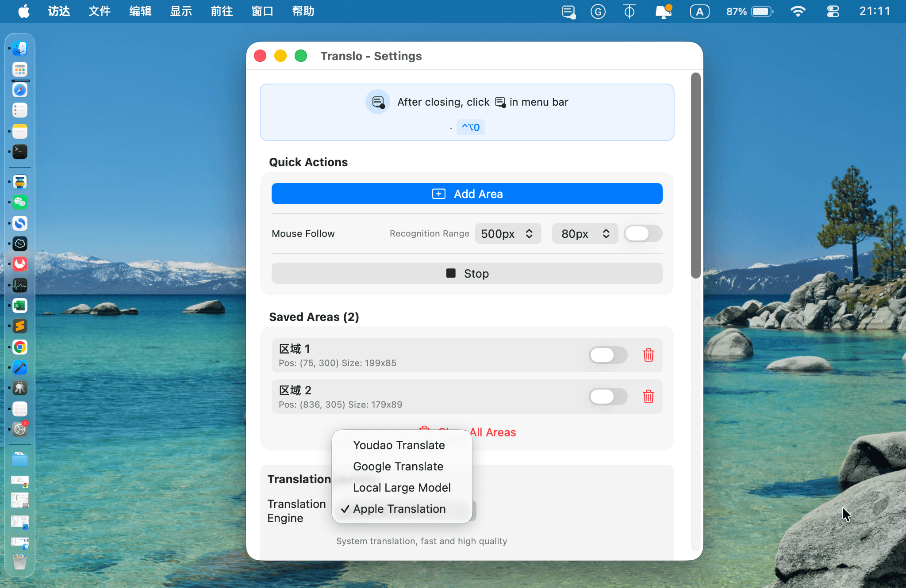This screenshot has width=906, height=588.
Task: Open the Trash in the Dock
Action: pos(20,562)
